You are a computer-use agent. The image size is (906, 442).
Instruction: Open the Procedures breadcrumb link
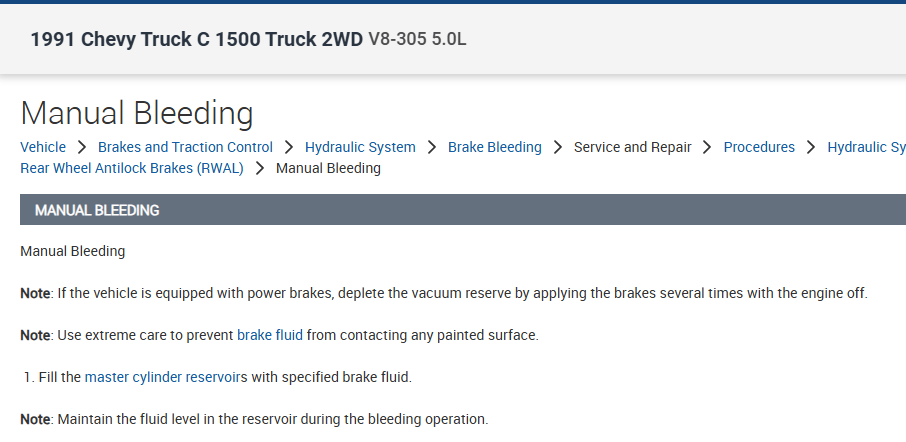759,147
